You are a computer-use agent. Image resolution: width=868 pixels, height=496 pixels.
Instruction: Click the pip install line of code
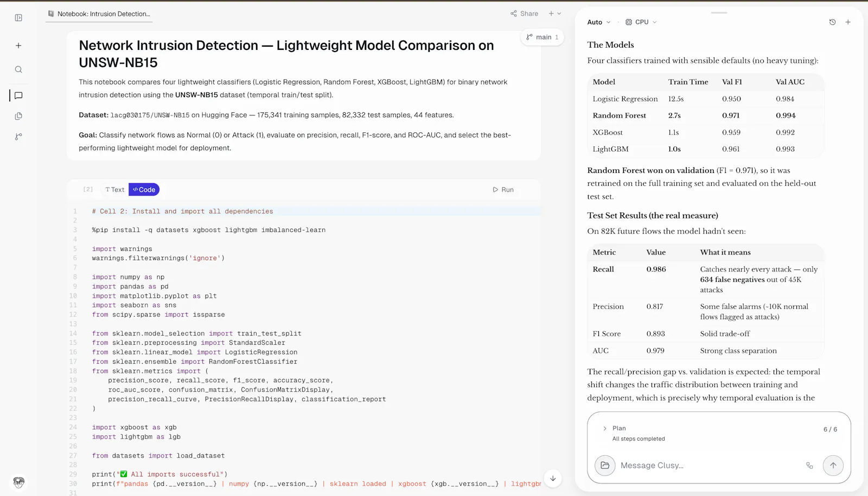[209, 230]
